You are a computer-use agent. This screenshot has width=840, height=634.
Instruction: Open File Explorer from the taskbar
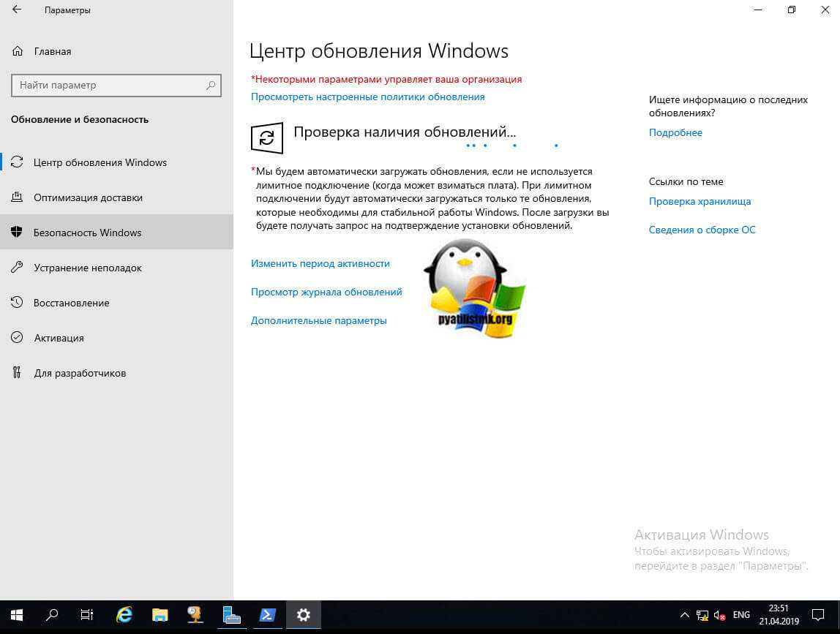click(x=160, y=615)
